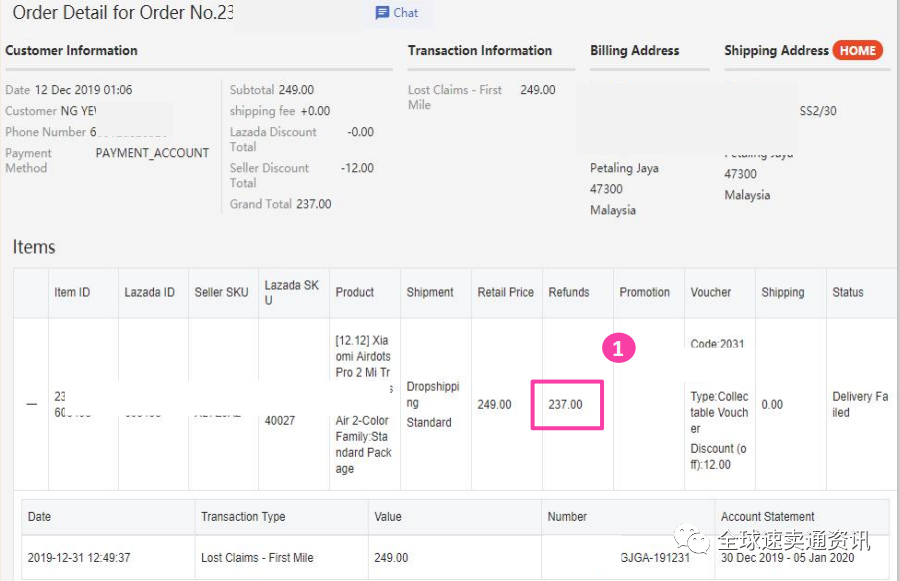This screenshot has height=581, width=900.
Task: Click the Status column header
Action: [x=847, y=292]
